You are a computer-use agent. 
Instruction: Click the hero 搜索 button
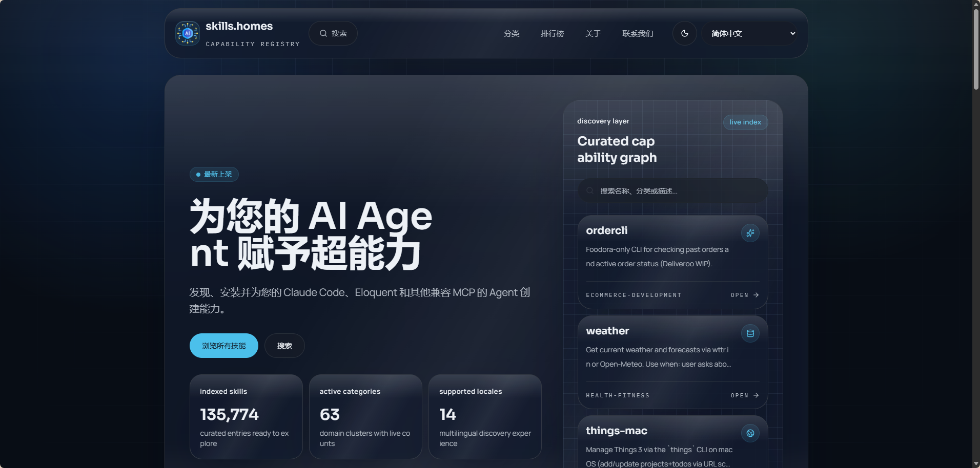(284, 346)
